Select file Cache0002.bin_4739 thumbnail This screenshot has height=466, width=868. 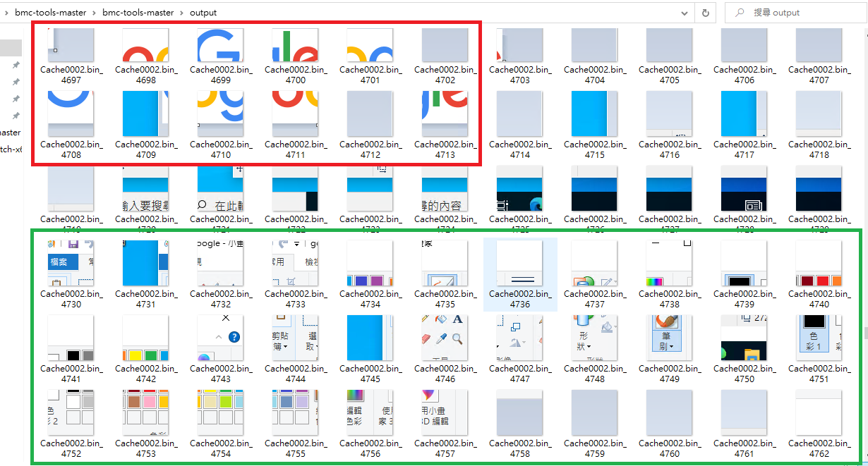(745, 263)
